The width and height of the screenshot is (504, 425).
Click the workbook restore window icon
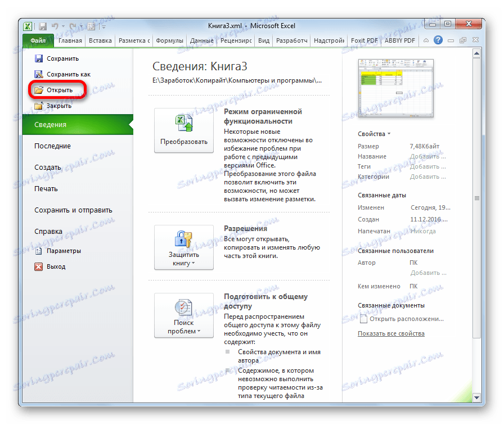pyautogui.click(x=463, y=40)
